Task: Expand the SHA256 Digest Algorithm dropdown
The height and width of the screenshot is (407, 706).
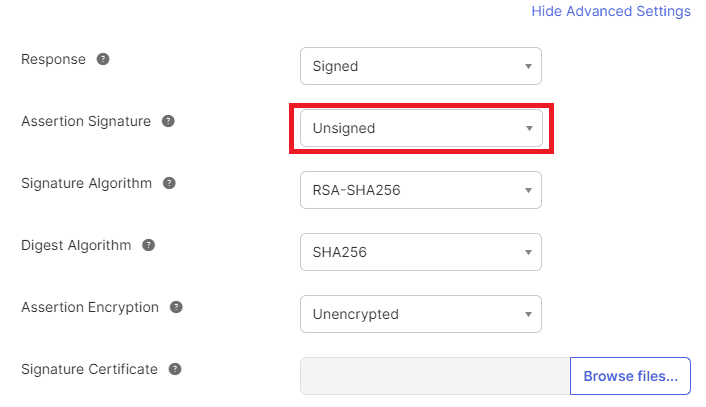Action: pos(420,252)
